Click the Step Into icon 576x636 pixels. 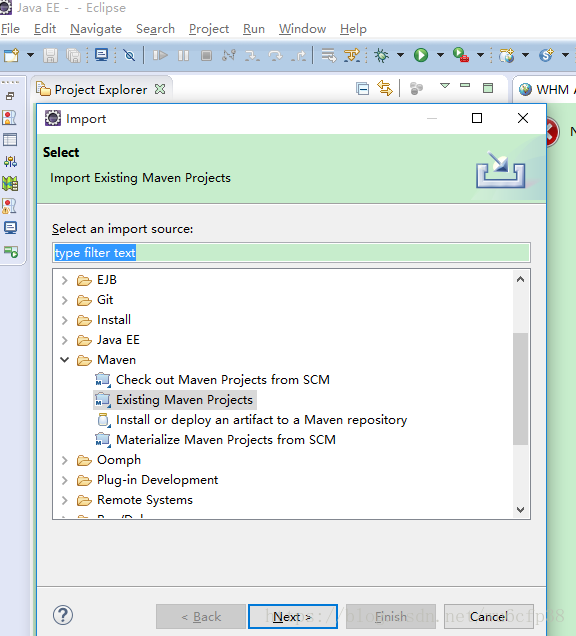click(x=252, y=56)
